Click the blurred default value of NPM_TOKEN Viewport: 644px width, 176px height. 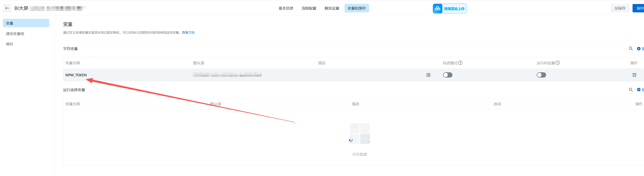click(227, 75)
